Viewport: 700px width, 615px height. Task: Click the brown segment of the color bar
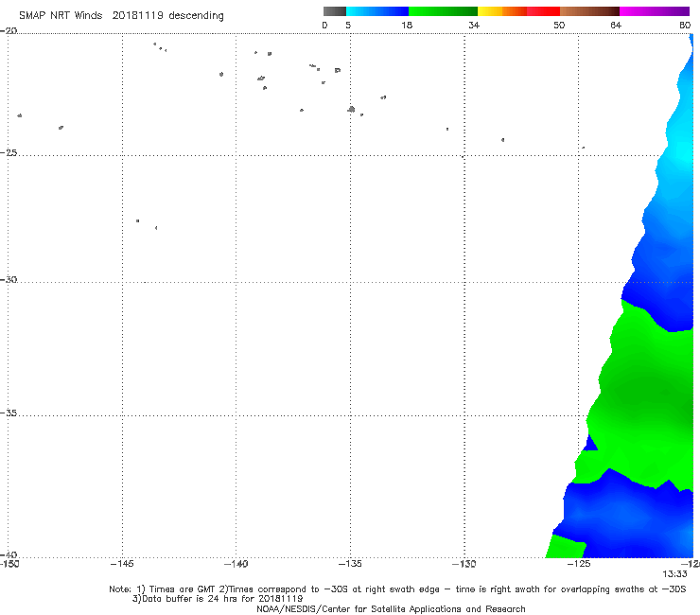click(589, 11)
